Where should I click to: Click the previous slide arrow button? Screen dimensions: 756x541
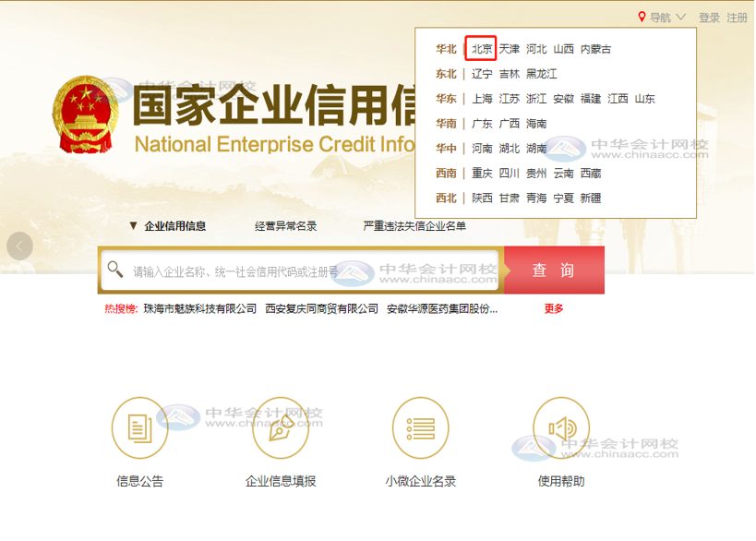click(19, 246)
